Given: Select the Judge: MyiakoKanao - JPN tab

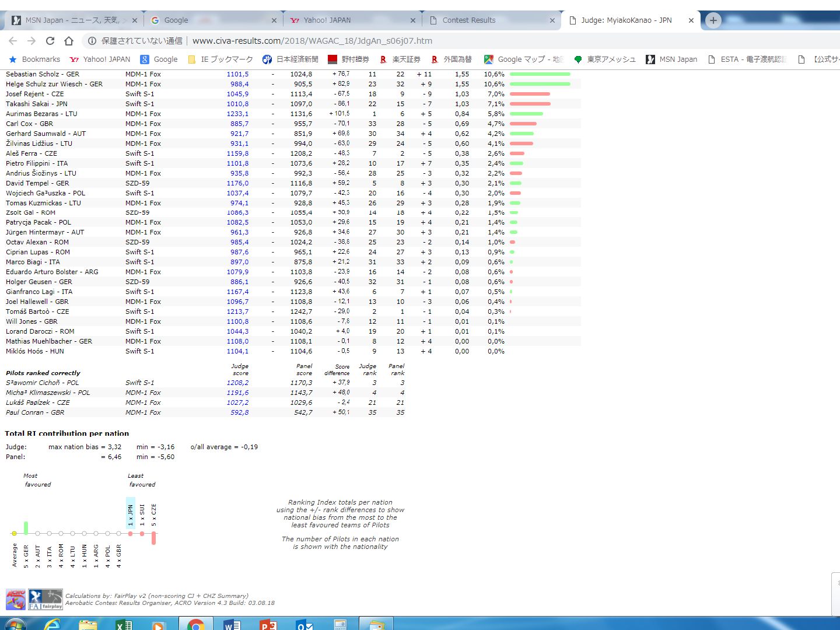Looking at the screenshot, I should click(x=631, y=20).
